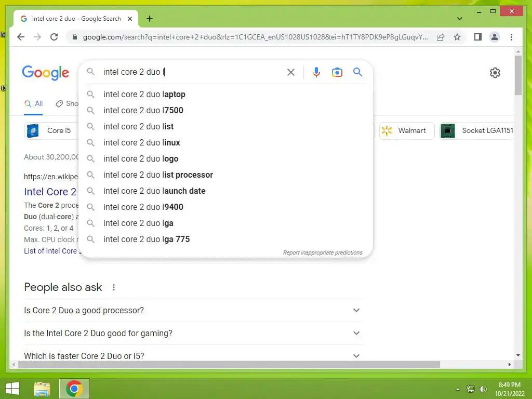Close the Google Search tab

pyautogui.click(x=129, y=19)
